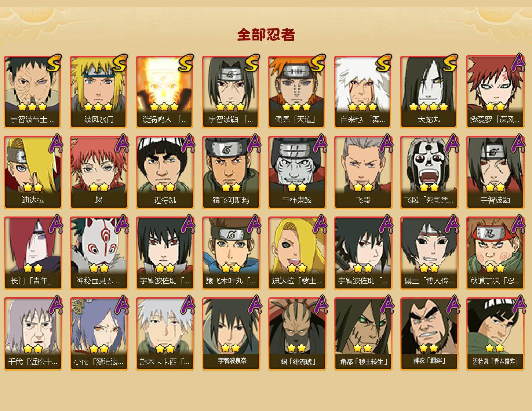Open the 迈特凯 ninja card
Screen dimensions: 532x411
[x=165, y=172]
